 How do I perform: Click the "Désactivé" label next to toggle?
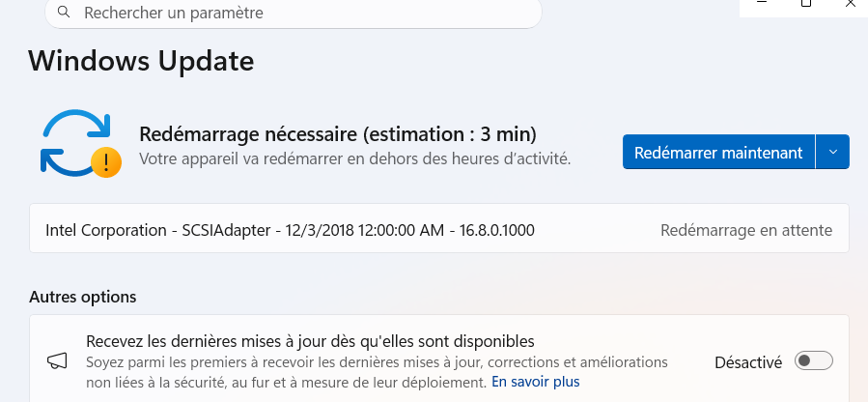(x=747, y=362)
